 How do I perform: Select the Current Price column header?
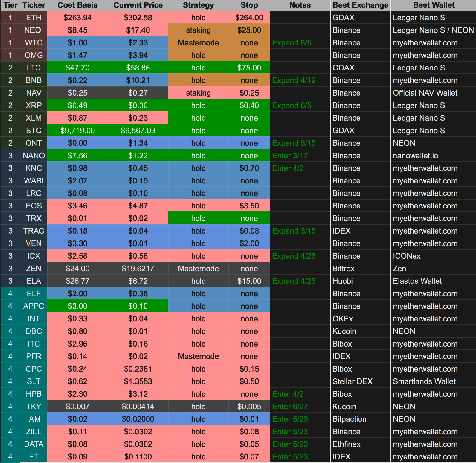(138, 5)
